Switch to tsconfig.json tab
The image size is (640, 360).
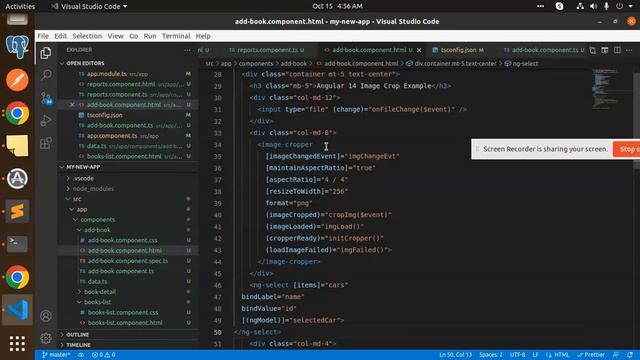click(x=458, y=50)
